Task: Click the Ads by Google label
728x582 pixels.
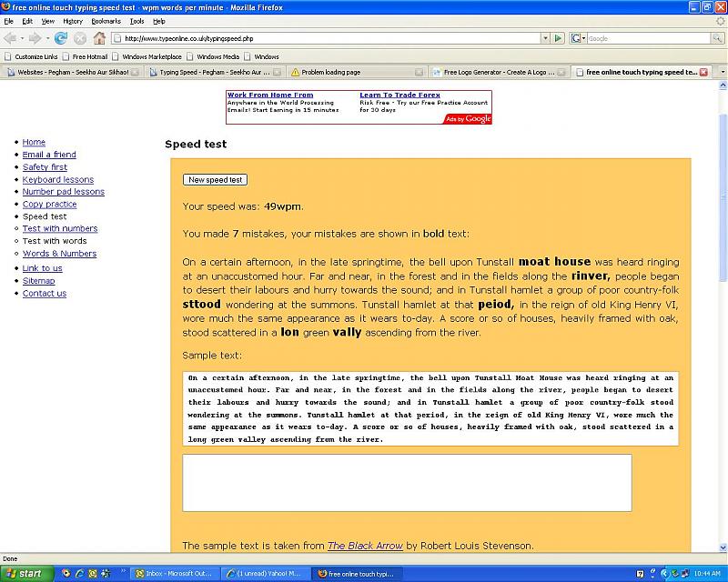Action: click(468, 119)
